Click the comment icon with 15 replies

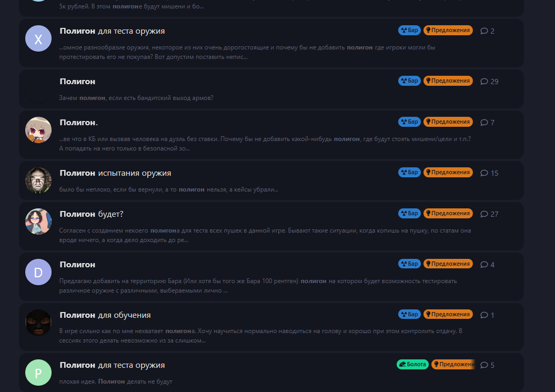click(x=484, y=173)
